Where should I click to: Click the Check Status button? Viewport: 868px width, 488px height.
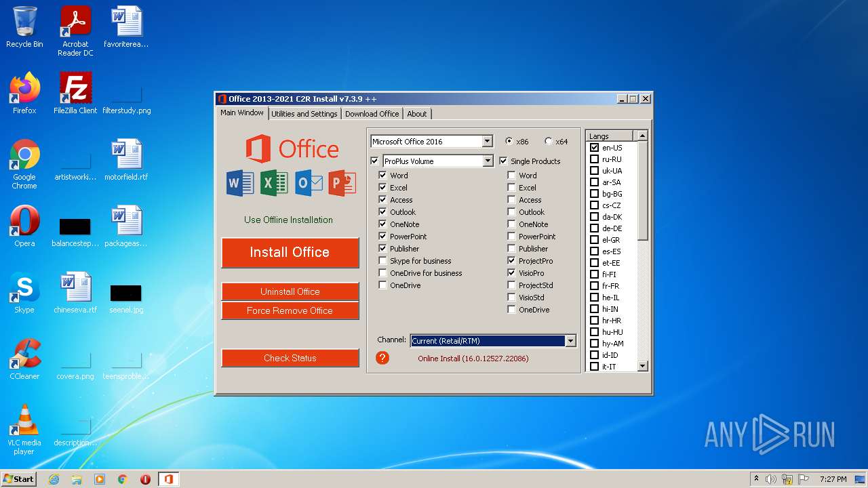point(290,358)
